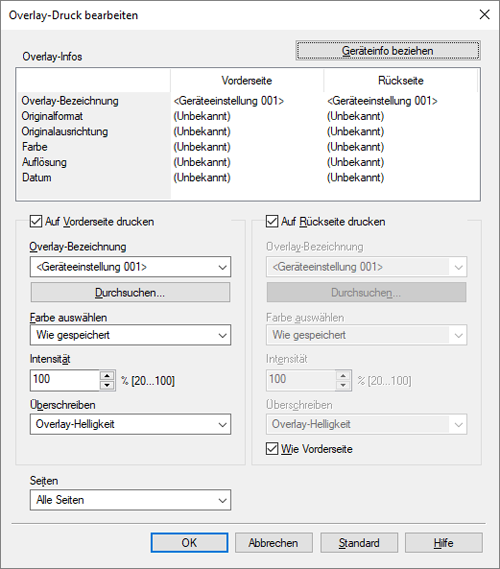Click the Geräteinfo beziehen button

(388, 50)
